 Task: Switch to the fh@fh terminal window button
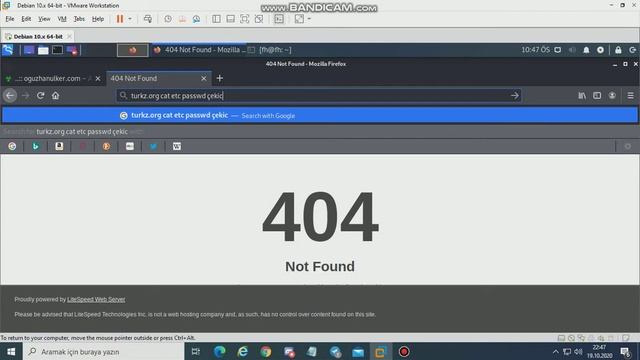[270, 50]
